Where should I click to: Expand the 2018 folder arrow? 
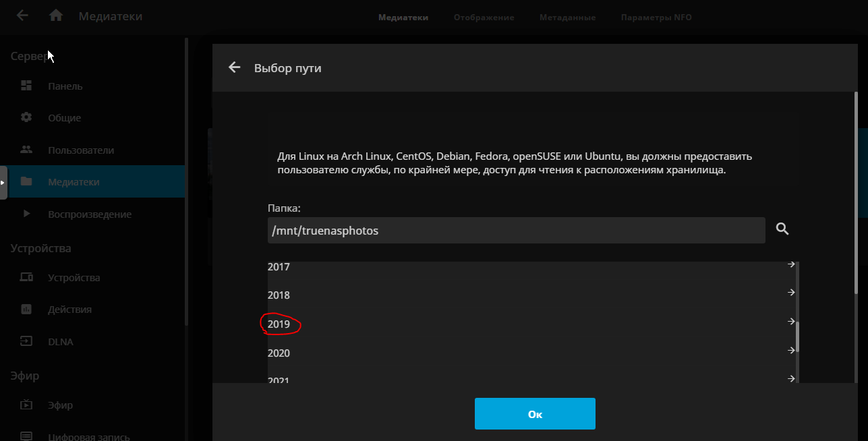[791, 293]
